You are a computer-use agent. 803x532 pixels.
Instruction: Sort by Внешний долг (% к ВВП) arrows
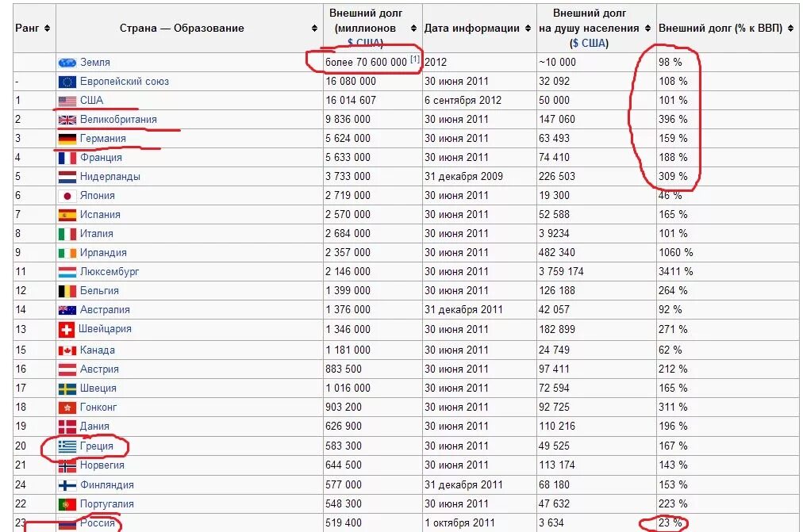click(792, 29)
